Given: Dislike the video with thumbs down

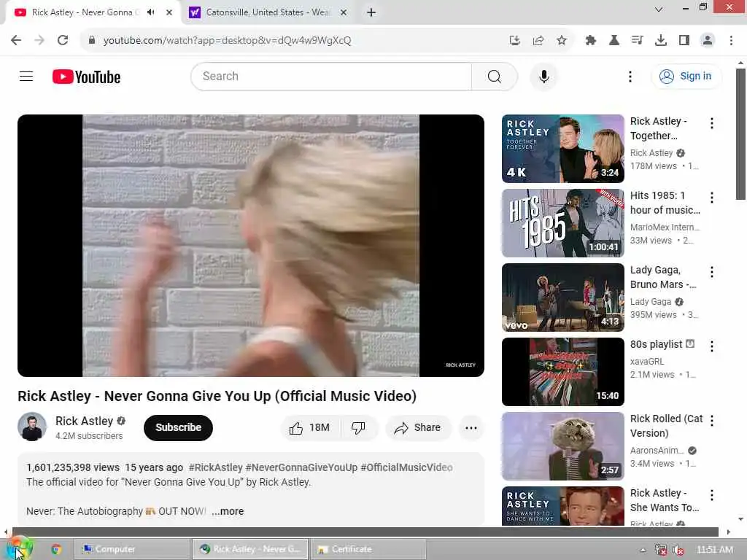Looking at the screenshot, I should 358,427.
